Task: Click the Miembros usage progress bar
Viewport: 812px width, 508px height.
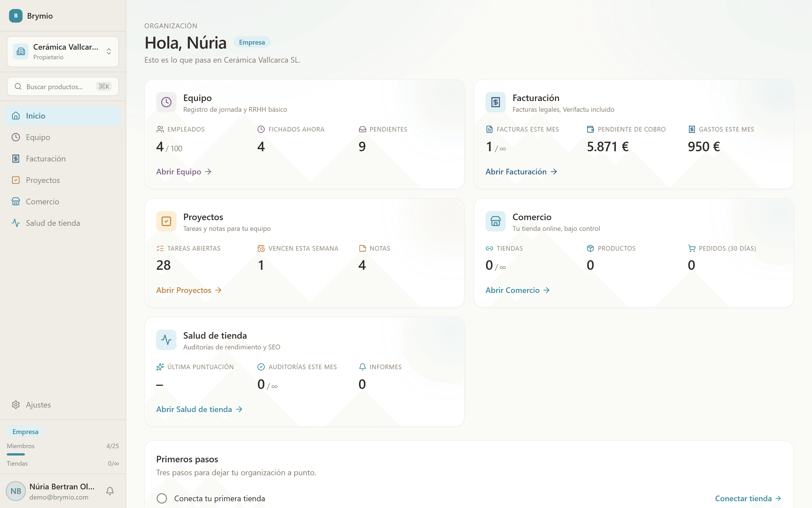Action: coord(63,454)
